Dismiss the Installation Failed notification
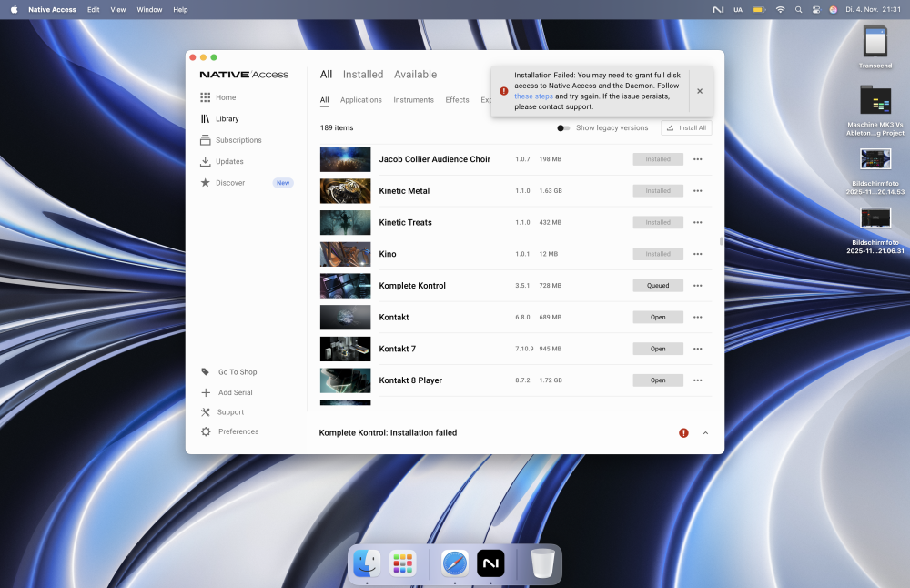This screenshot has height=588, width=910. [x=700, y=91]
